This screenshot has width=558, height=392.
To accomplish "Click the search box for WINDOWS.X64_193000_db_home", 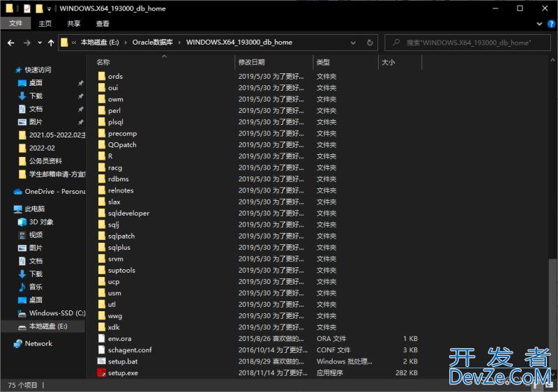I will pos(467,43).
